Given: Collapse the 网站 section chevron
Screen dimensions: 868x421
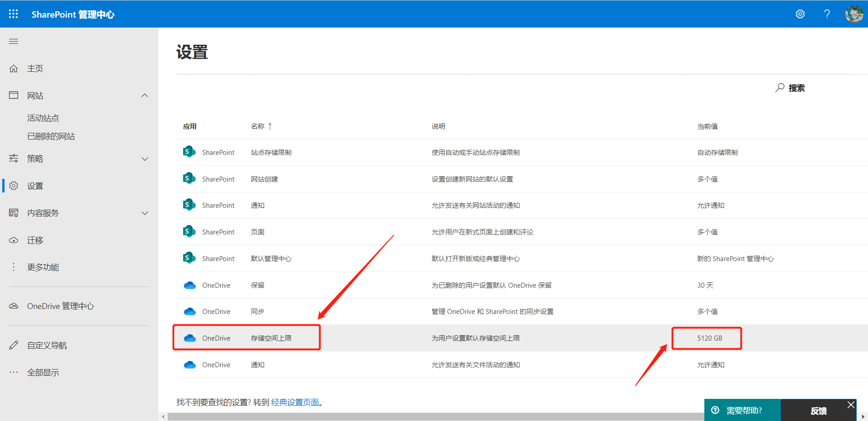Looking at the screenshot, I should tap(145, 95).
